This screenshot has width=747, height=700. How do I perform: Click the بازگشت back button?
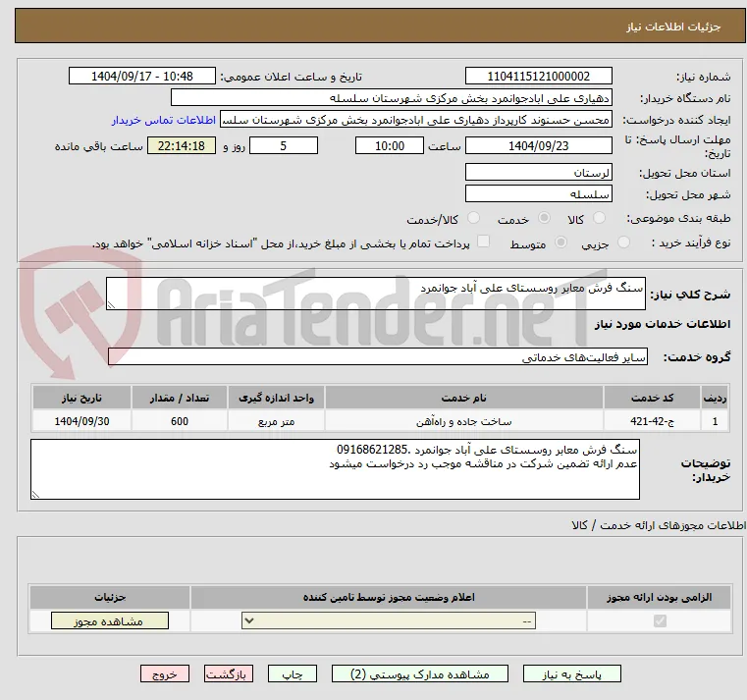pos(229,673)
